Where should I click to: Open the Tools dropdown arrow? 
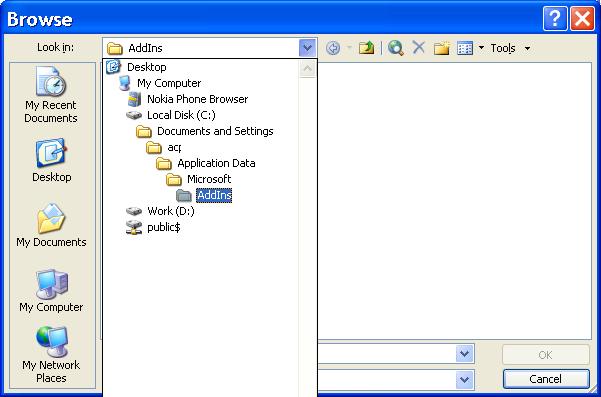pos(527,48)
